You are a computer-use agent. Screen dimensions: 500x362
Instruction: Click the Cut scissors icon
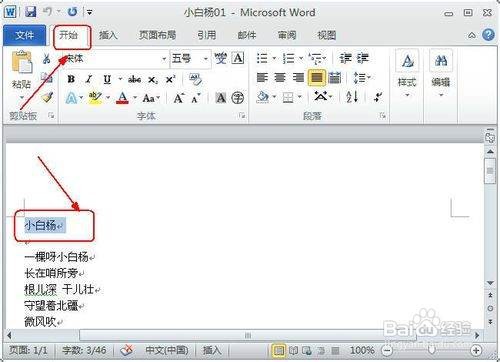46,59
